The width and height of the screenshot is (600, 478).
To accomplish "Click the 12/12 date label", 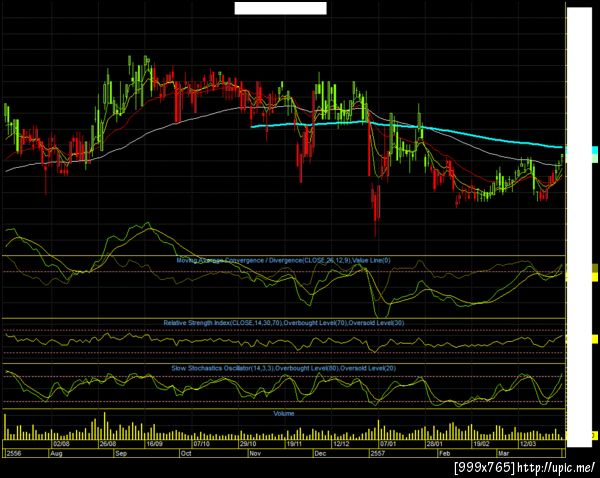I will (x=341, y=444).
